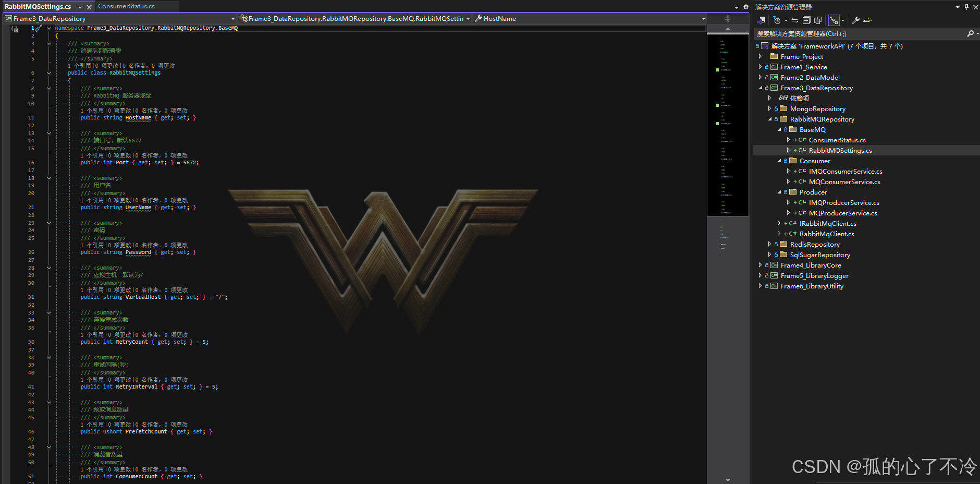Open the HostName member navigation dropdown
Viewport: 980px width, 484px height.
[703, 19]
